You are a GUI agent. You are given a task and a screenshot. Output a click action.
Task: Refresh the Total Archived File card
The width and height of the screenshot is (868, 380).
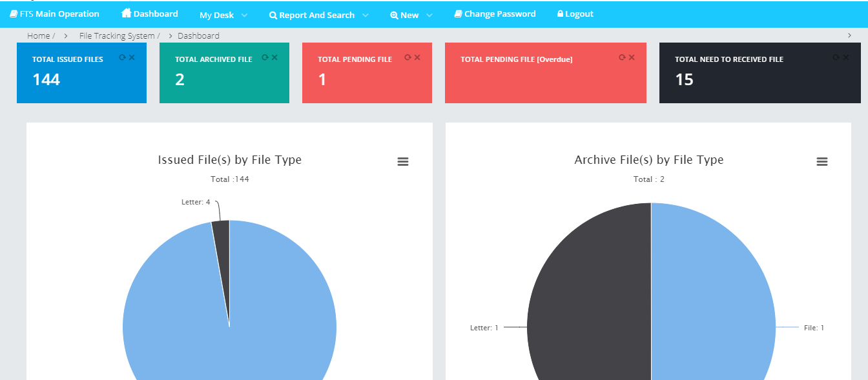pos(265,57)
